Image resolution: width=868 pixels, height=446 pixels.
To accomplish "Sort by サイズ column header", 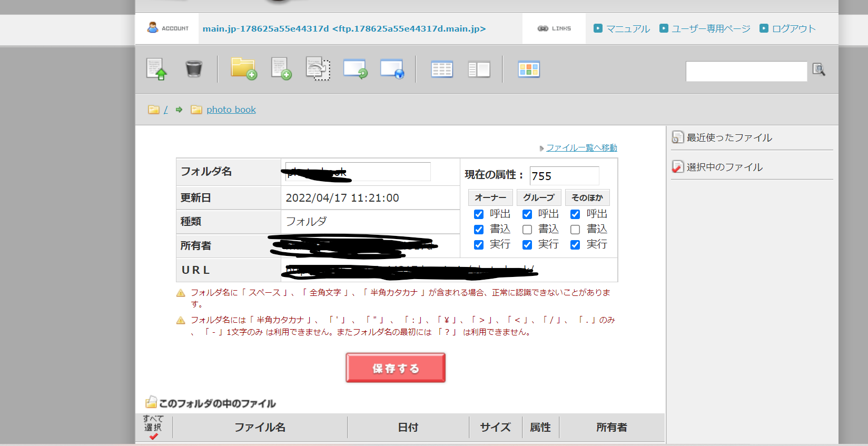I will click(x=496, y=428).
